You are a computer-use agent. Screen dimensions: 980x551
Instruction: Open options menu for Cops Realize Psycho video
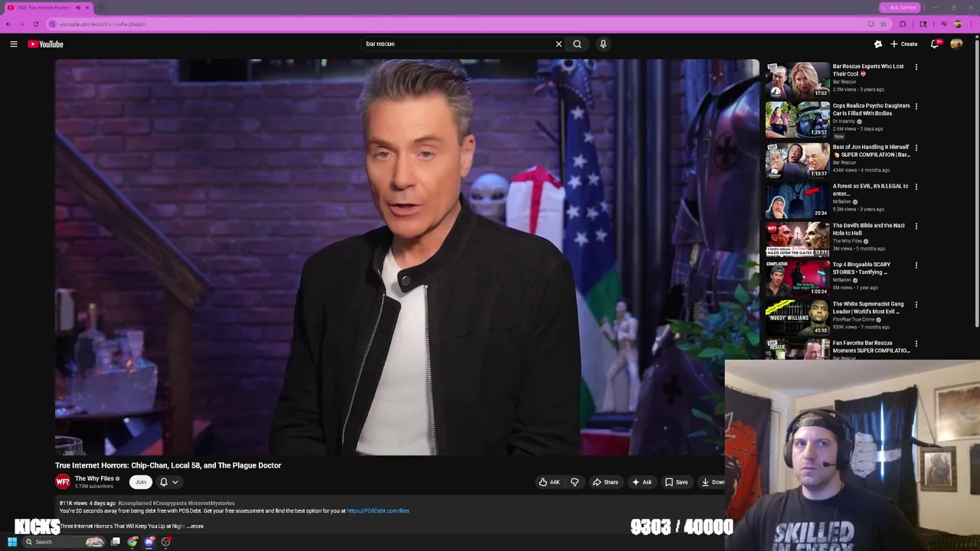[x=916, y=106]
